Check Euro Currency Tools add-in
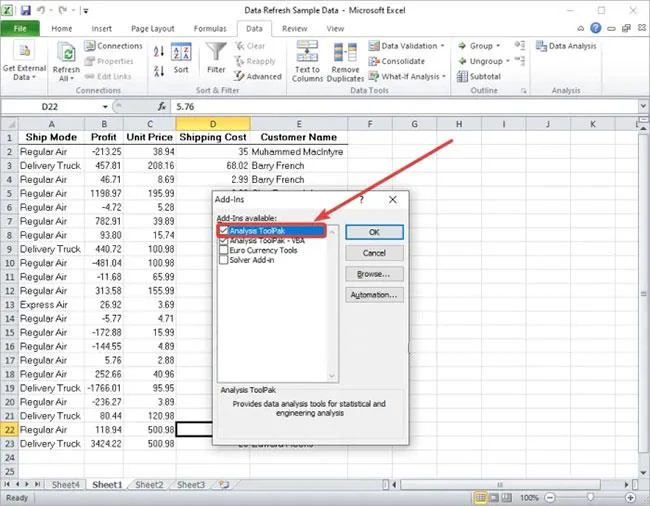Image resolution: width=650 pixels, height=506 pixels. [224, 250]
